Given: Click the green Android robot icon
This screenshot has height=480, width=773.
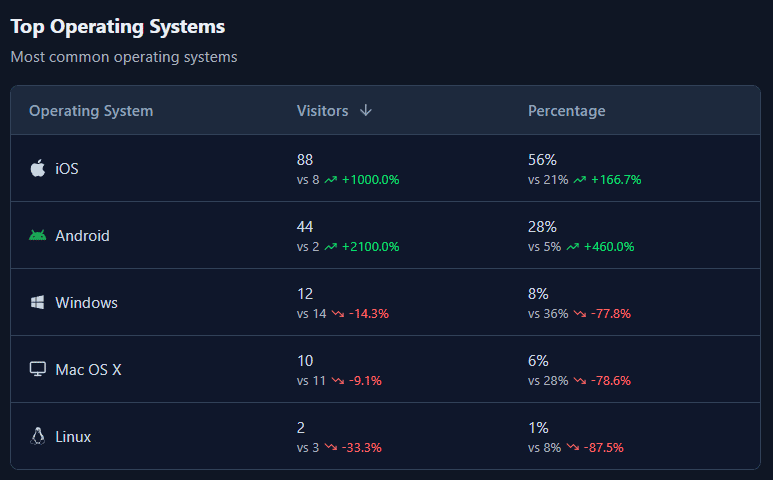Looking at the screenshot, I should pyautogui.click(x=37, y=236).
